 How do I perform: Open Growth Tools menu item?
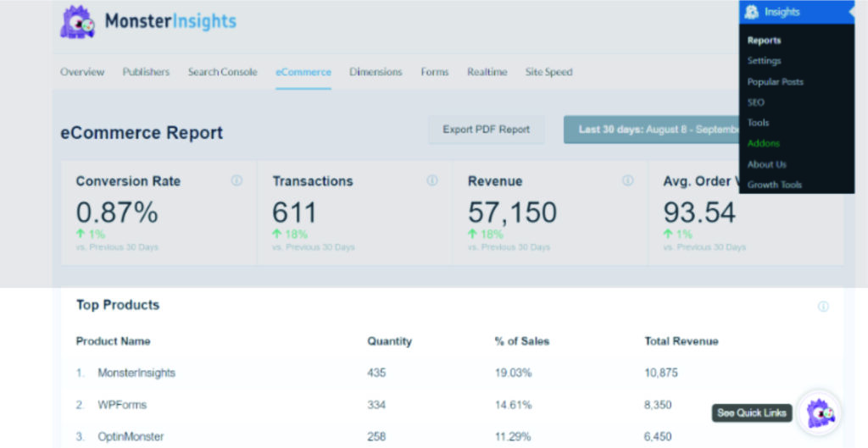pyautogui.click(x=775, y=185)
